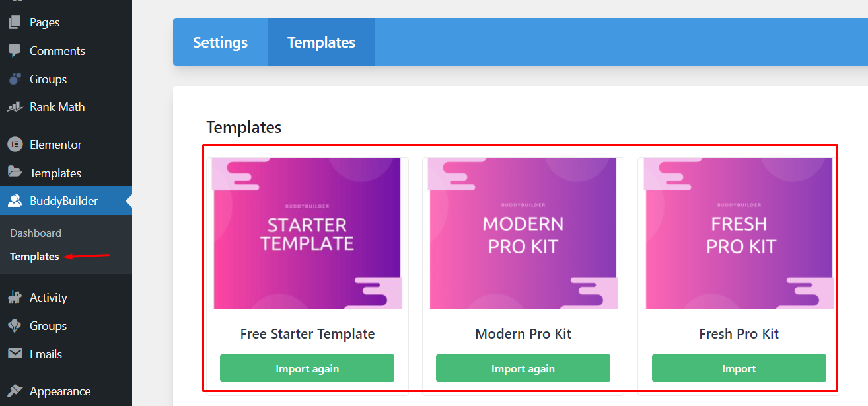This screenshot has height=406, width=868.
Task: Open Templates submenu item under BuddyBuilder
Action: [34, 257]
